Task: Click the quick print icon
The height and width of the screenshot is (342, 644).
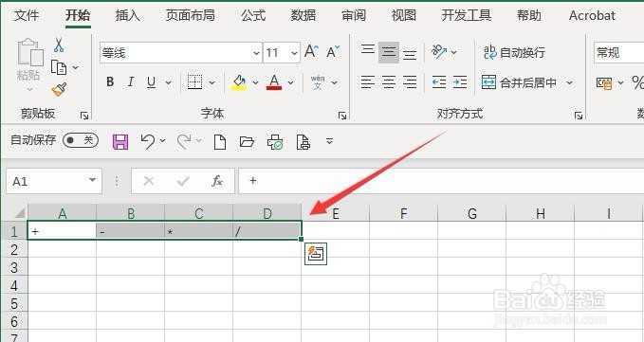Action: point(275,142)
